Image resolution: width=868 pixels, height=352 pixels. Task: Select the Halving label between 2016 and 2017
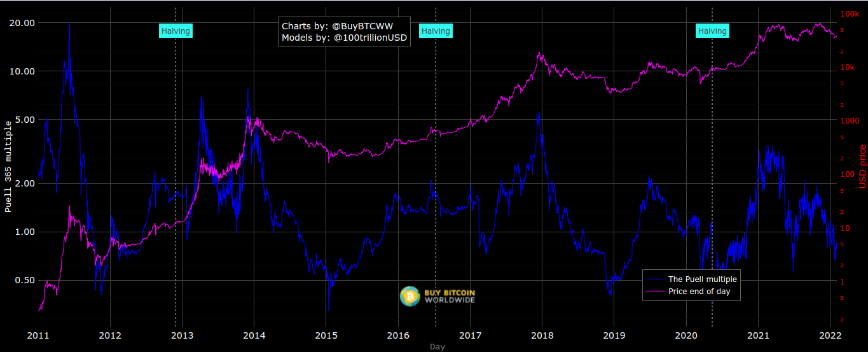click(x=436, y=31)
